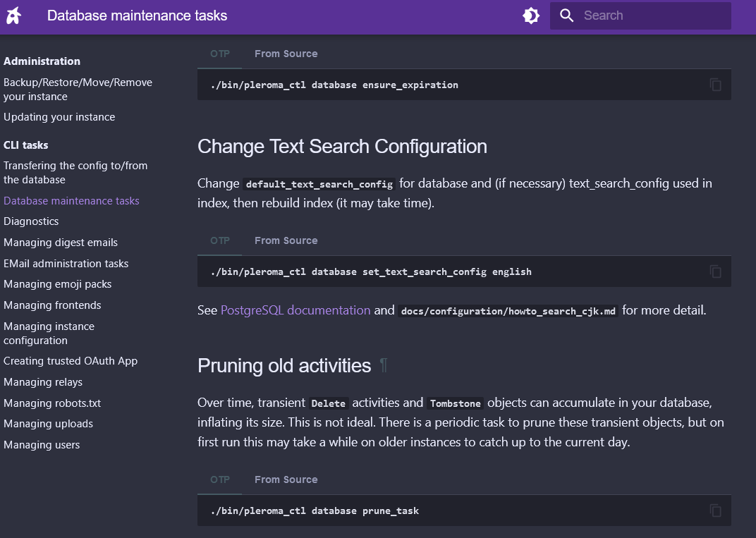Click the Tombstone inline code
Screen dimensions: 756x538
coord(456,403)
